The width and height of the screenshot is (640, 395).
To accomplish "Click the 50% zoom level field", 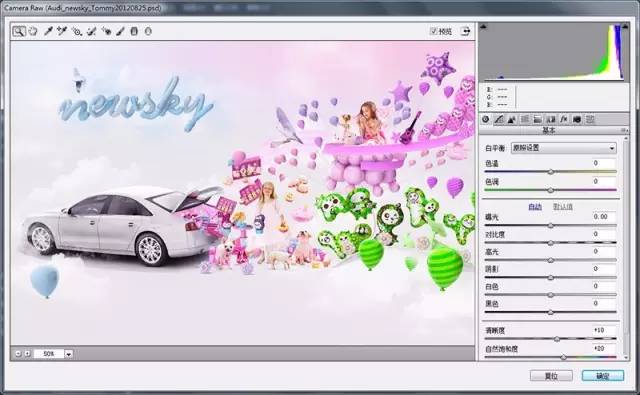I will 49,354.
